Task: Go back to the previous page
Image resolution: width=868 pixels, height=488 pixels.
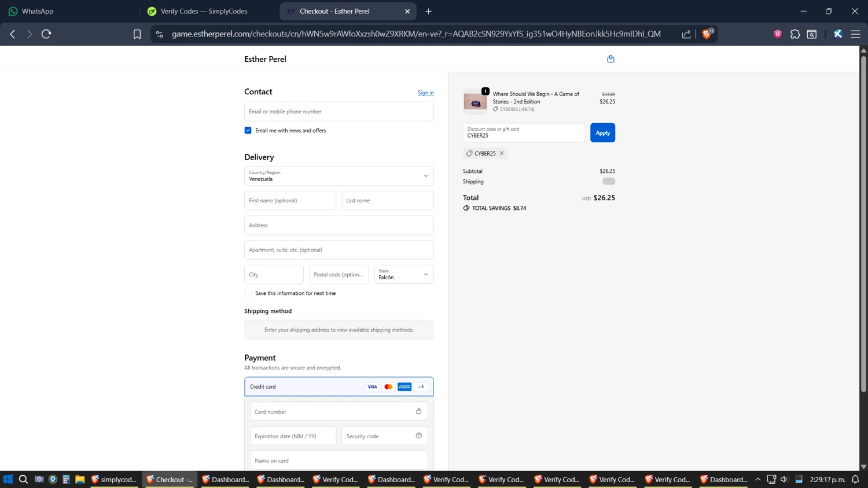Action: 13,34
